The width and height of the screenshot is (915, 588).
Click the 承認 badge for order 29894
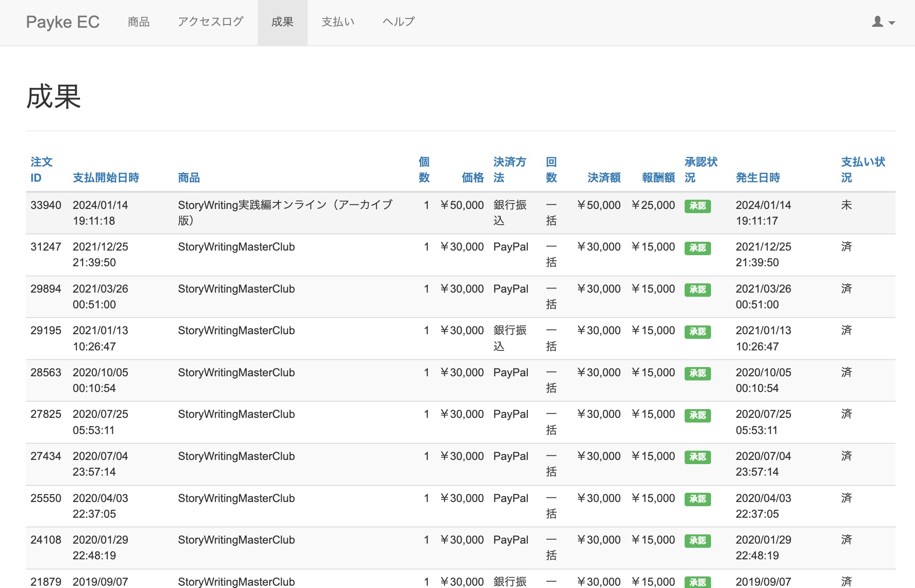[698, 290]
